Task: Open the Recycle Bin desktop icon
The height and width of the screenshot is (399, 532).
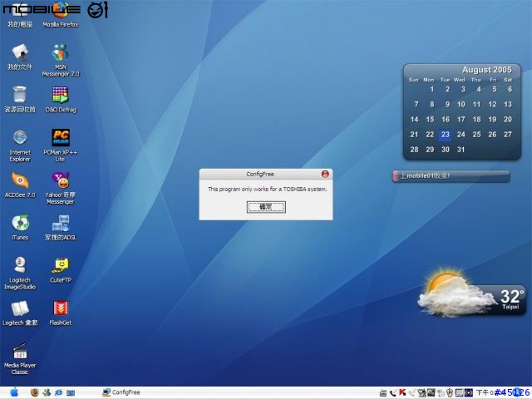Action: (x=20, y=99)
